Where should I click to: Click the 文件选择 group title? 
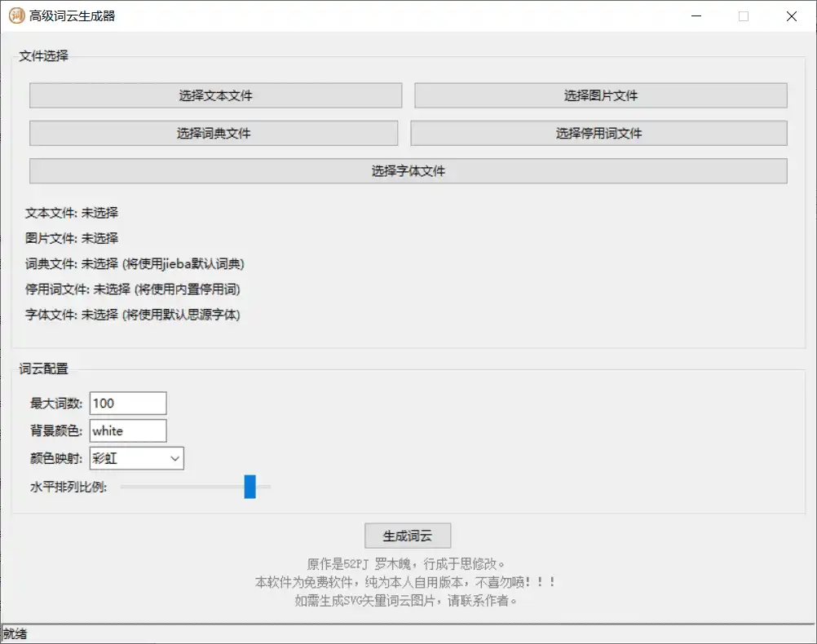(44, 55)
